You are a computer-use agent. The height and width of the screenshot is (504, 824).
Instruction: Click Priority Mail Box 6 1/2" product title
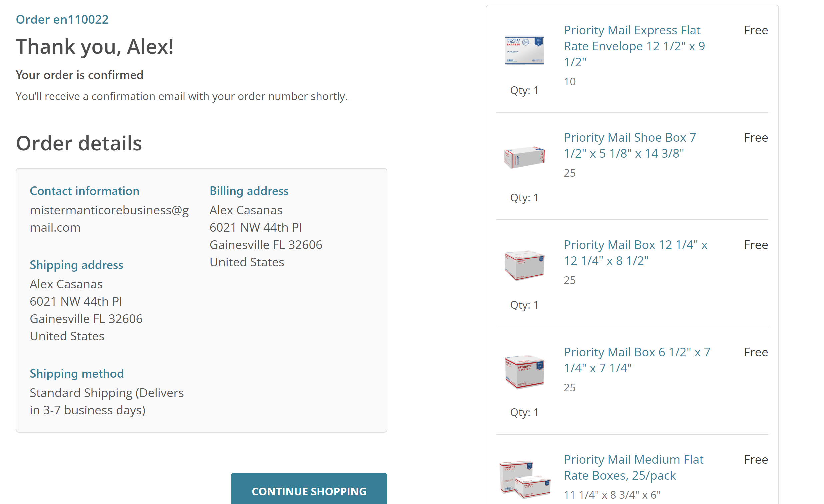pyautogui.click(x=637, y=360)
